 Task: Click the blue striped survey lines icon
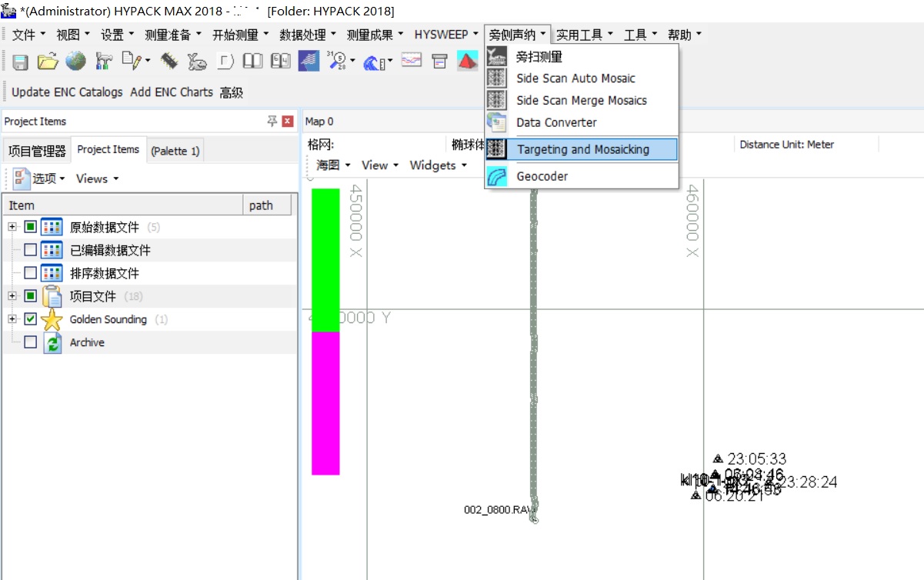click(309, 62)
